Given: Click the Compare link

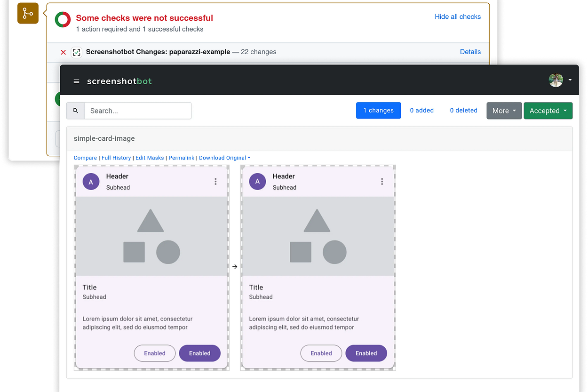Looking at the screenshot, I should 85,158.
